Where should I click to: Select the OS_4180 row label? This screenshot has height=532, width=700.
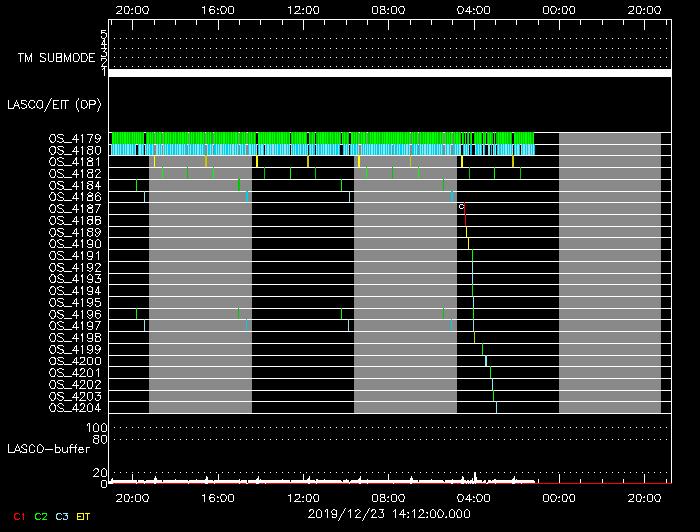tap(75, 150)
